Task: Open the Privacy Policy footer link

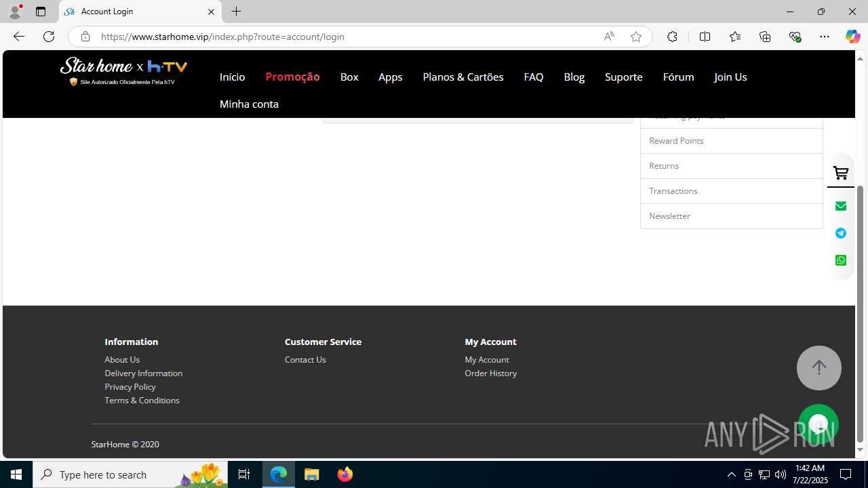Action: coord(130,387)
